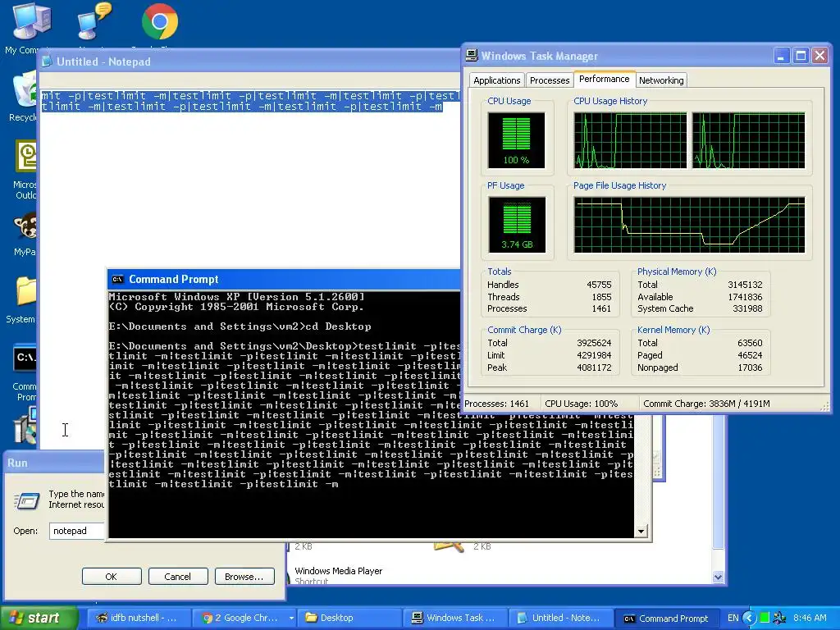Click the PF Usage meter
Image resolution: width=840 pixels, height=630 pixels.
517,225
